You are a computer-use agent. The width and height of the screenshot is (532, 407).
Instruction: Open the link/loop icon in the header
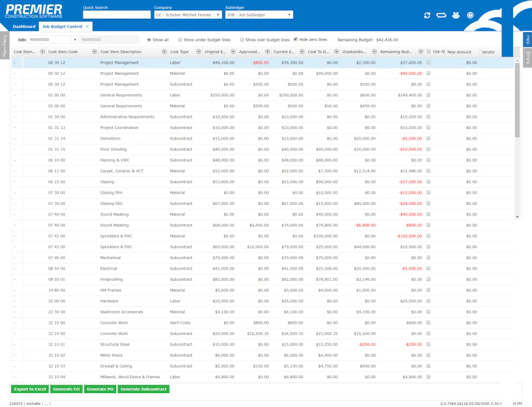(x=441, y=15)
